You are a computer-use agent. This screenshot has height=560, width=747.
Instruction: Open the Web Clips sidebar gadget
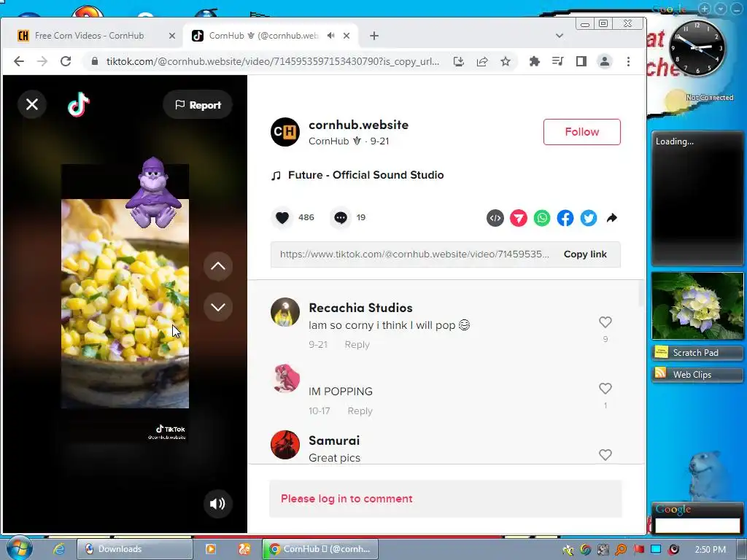point(697,374)
